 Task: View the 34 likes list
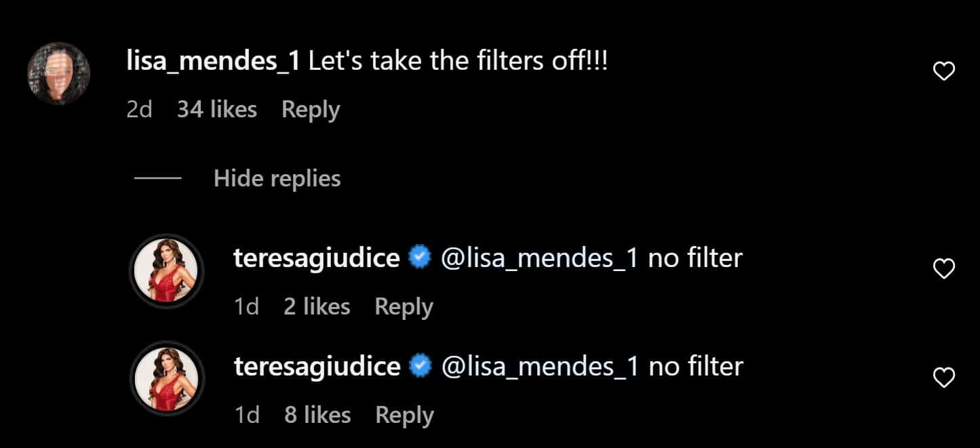(217, 109)
